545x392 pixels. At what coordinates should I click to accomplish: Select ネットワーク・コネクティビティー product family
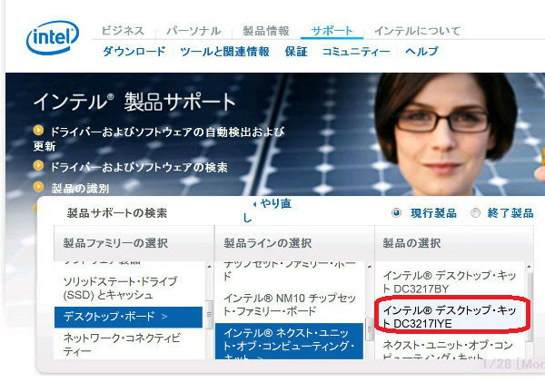point(122,344)
